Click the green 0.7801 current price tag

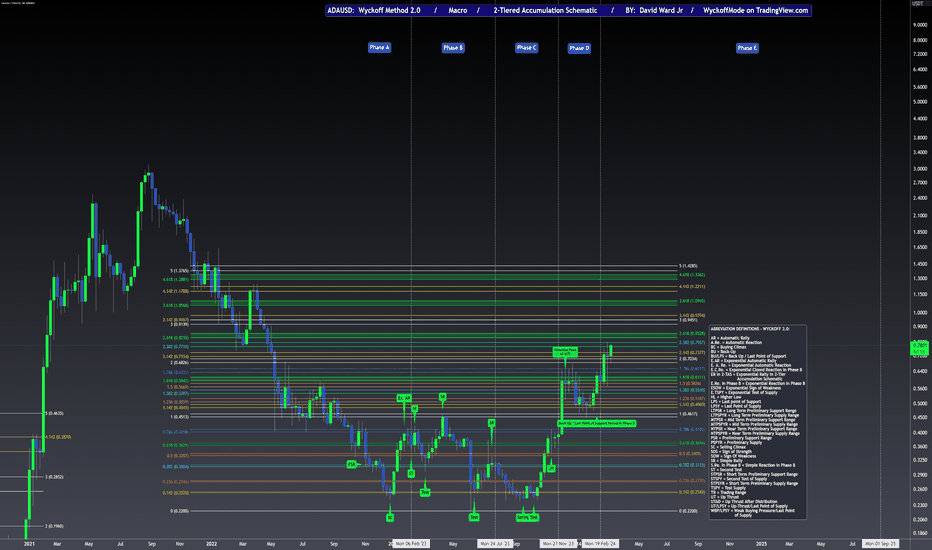pos(920,348)
